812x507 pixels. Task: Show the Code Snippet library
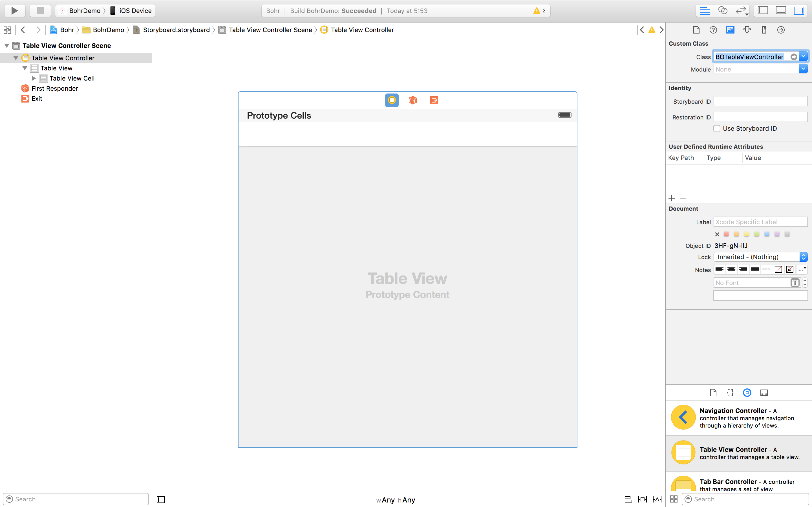[730, 393]
